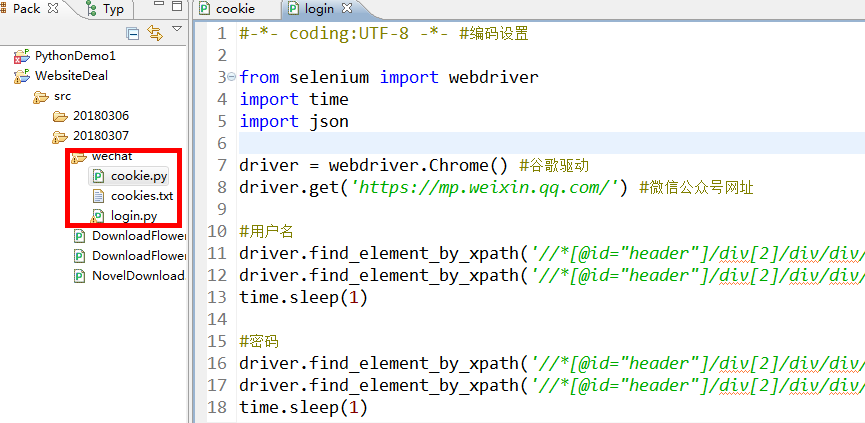Click line number 1 in gutter

coord(221,34)
